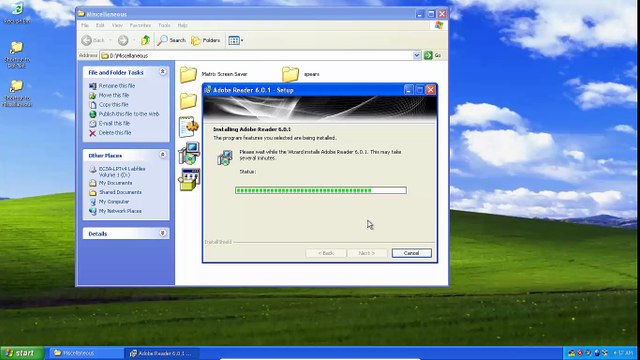Select the installer icon with computer and disc
This screenshot has width=640, height=360.
point(189,153)
